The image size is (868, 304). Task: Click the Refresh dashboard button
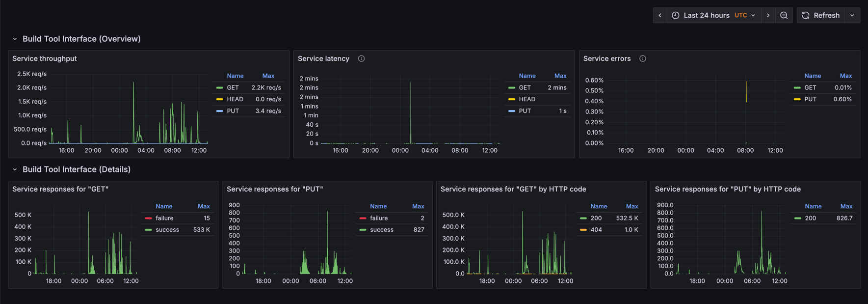tap(821, 15)
